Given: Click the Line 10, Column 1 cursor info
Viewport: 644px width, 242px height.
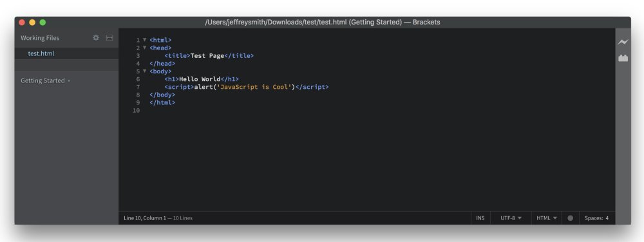Looking at the screenshot, I should click(145, 218).
